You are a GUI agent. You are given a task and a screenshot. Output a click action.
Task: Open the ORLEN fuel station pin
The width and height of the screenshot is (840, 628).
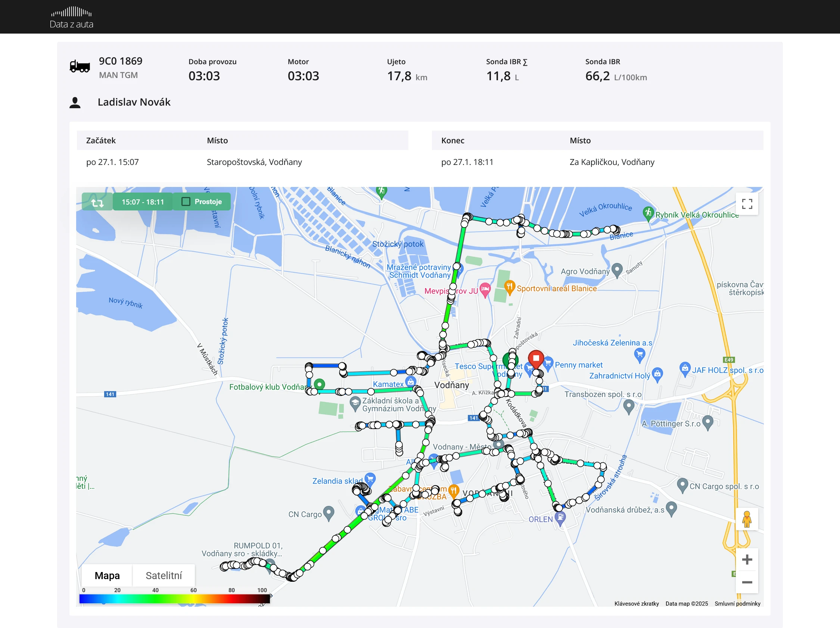(x=560, y=518)
